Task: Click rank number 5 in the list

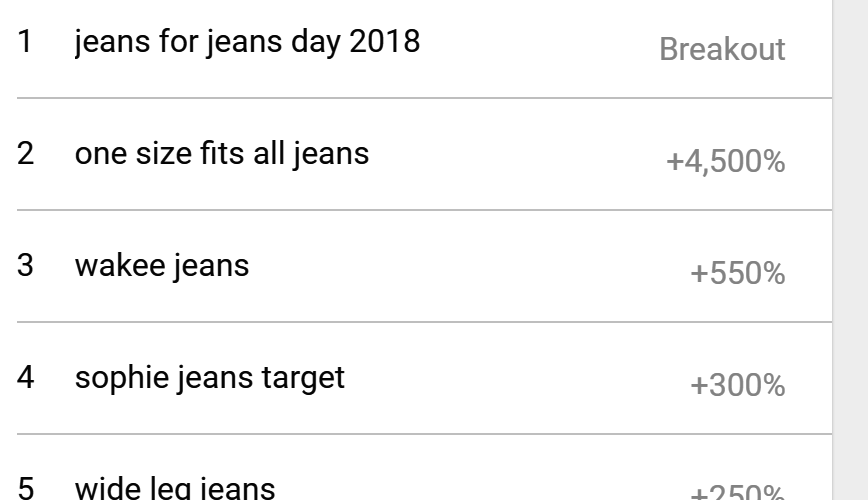Action: coord(29,489)
